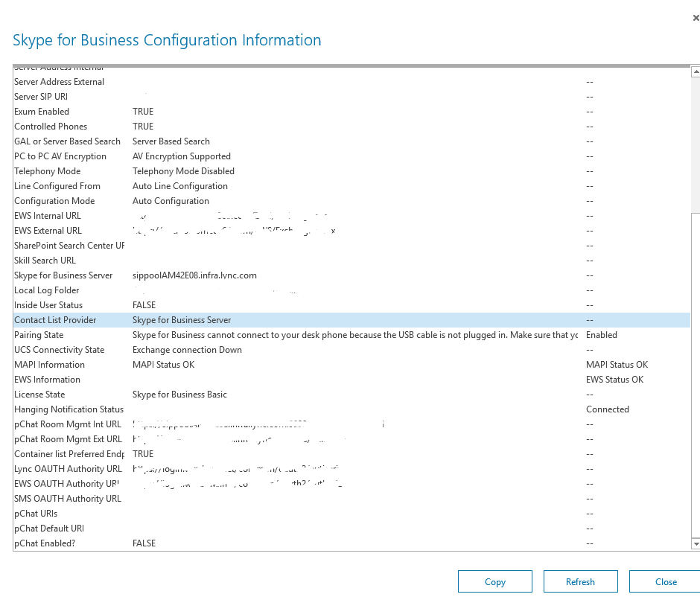Click the sippoolAM42E08.infra.lync.com server value
Screen dimensions: 700x597
coord(194,275)
